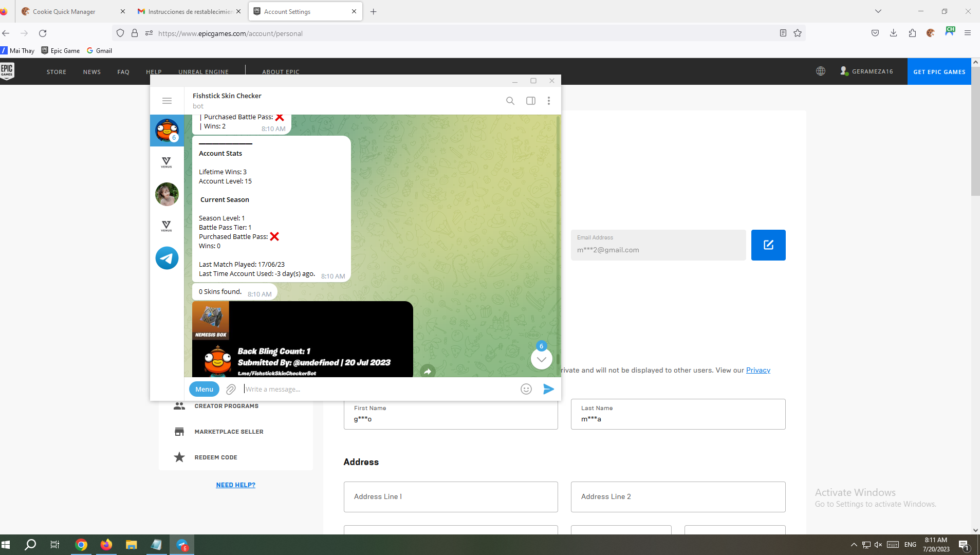Open second Venus chat in Telegram sidebar
This screenshot has height=555, width=980.
click(x=167, y=226)
